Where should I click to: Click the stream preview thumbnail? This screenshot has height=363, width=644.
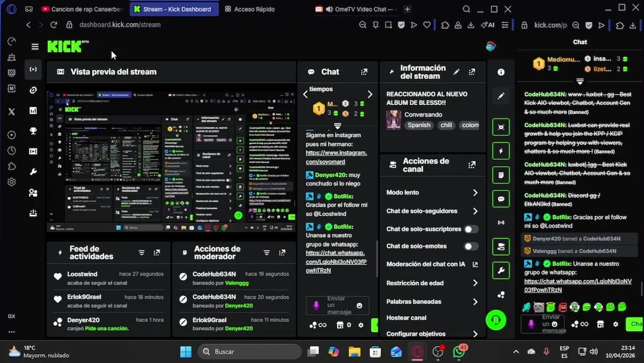point(171,161)
